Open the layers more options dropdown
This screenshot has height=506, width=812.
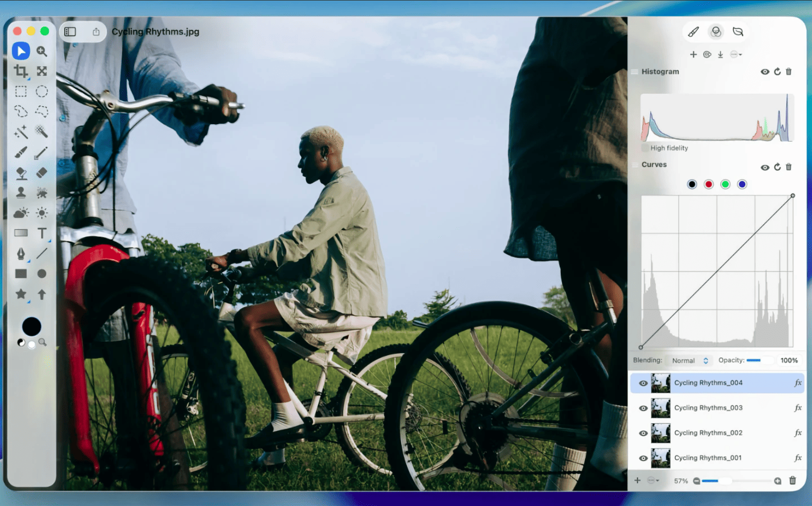653,481
